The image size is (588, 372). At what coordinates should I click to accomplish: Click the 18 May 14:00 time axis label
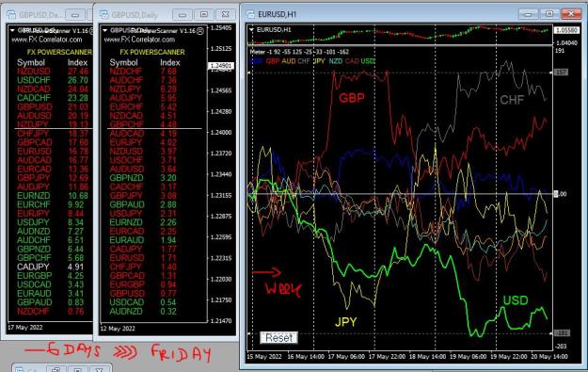427,356
